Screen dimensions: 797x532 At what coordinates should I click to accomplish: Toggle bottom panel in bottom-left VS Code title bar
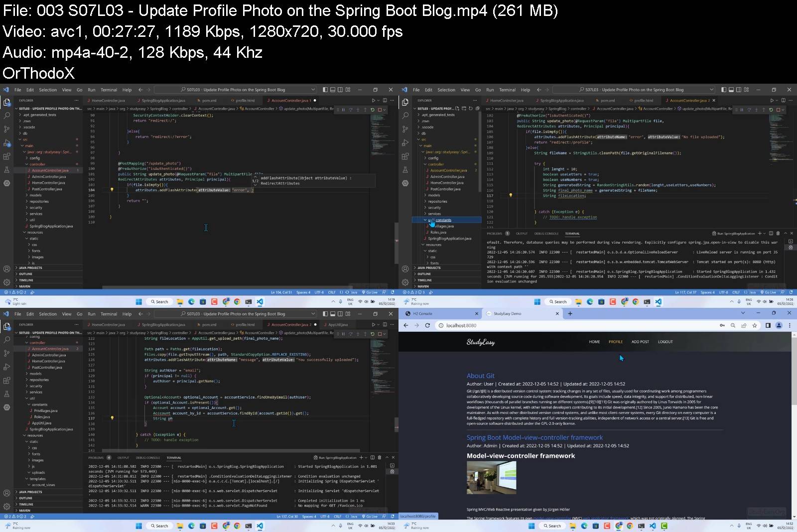pos(333,314)
